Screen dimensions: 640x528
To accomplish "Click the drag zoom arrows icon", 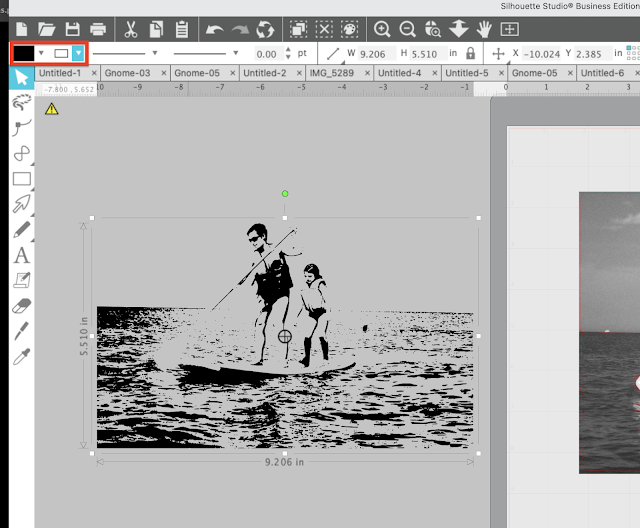I will click(x=458, y=29).
